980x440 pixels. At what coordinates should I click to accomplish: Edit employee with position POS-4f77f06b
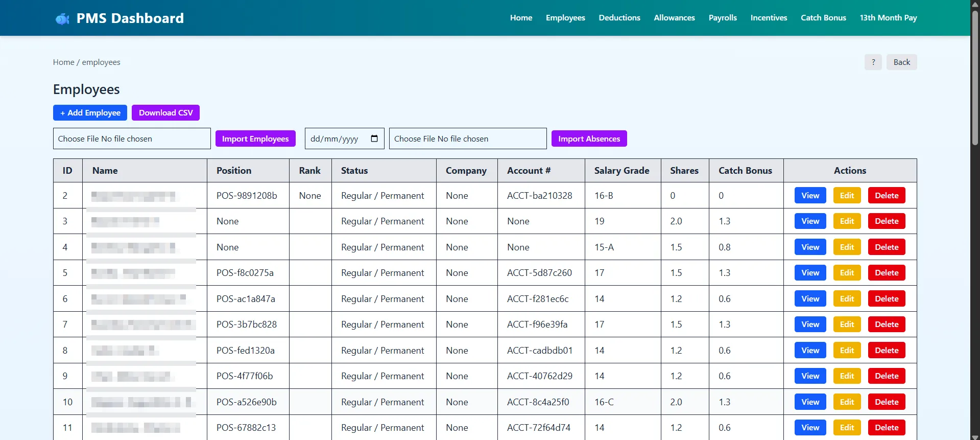pos(847,376)
